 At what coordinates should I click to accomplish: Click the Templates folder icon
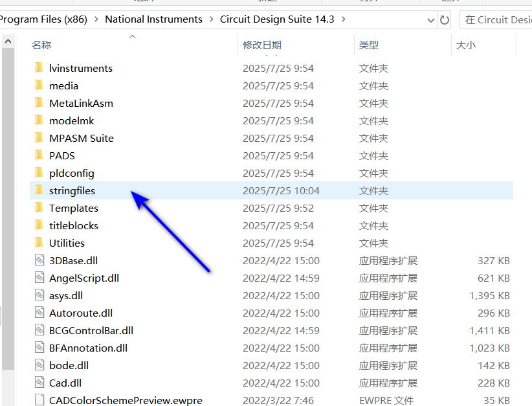tap(39, 208)
